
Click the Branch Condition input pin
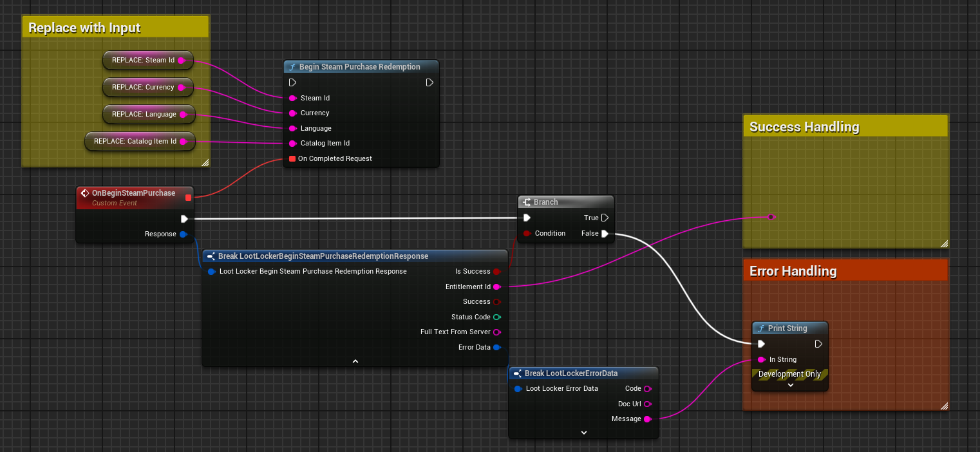(x=527, y=233)
